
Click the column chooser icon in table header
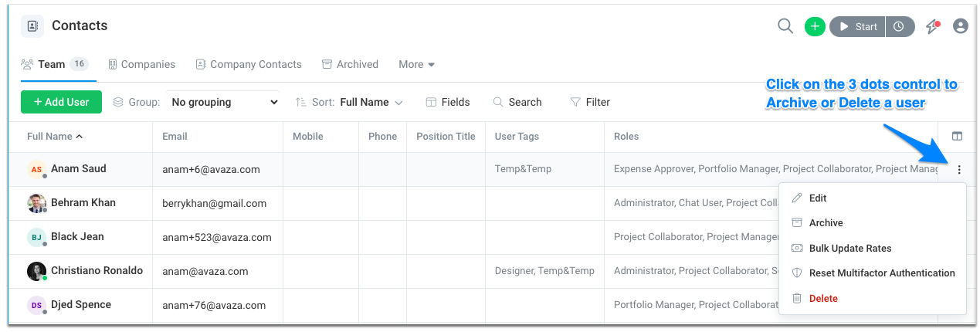(958, 136)
